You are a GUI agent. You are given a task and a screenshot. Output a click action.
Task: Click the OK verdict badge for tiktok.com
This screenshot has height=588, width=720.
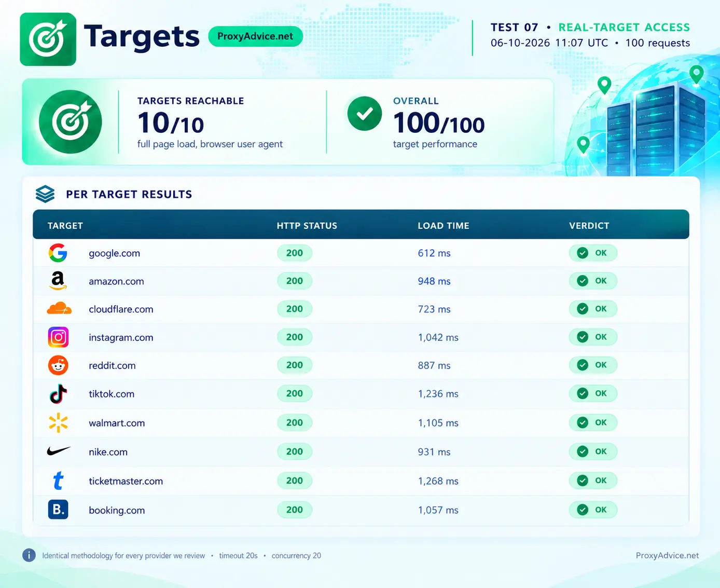point(593,393)
